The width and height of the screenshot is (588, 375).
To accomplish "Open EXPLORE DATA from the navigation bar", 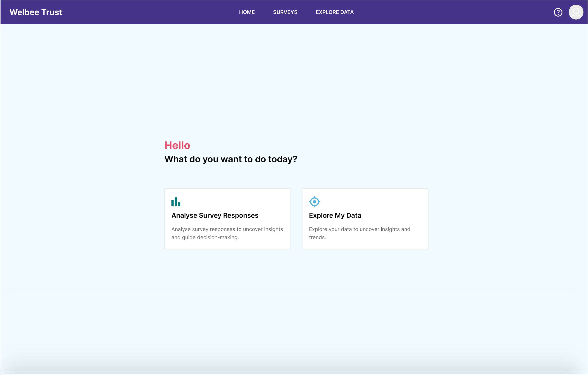I will click(335, 12).
